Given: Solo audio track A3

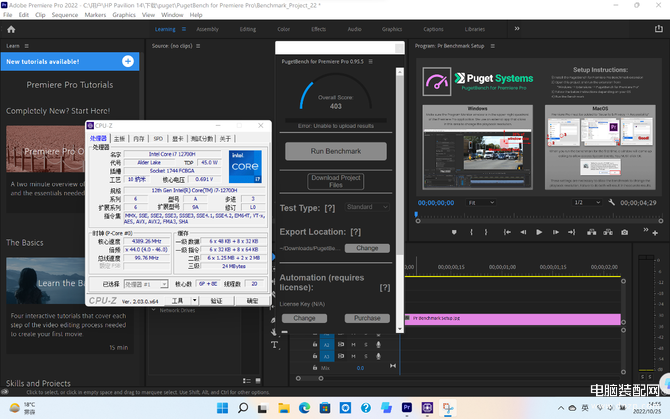Looking at the screenshot, I should [x=366, y=356].
